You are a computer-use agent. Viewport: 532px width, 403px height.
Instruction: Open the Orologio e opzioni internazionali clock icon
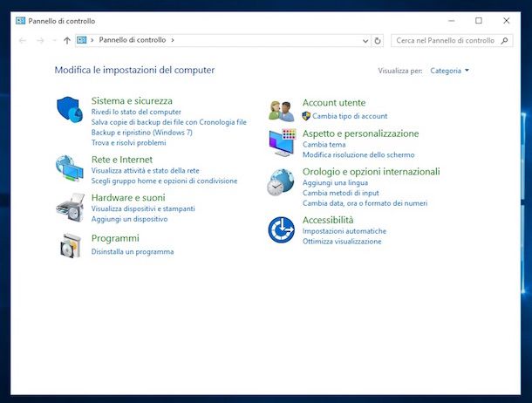[280, 182]
